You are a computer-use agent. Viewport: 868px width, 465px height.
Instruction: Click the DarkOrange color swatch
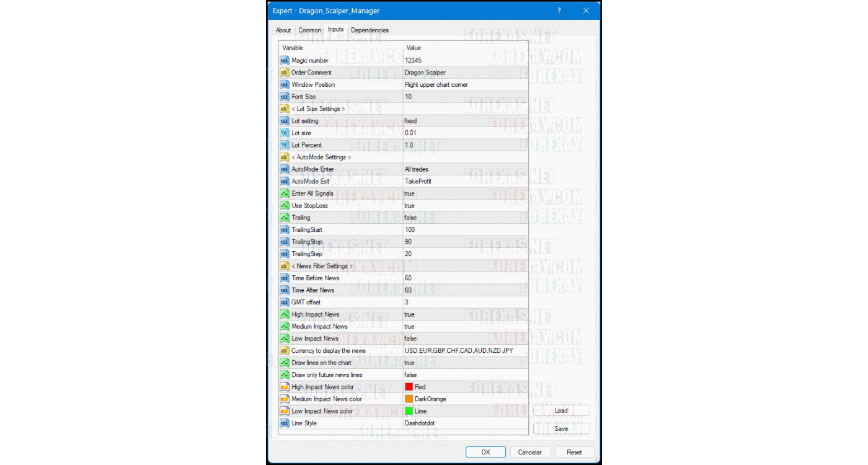(409, 399)
